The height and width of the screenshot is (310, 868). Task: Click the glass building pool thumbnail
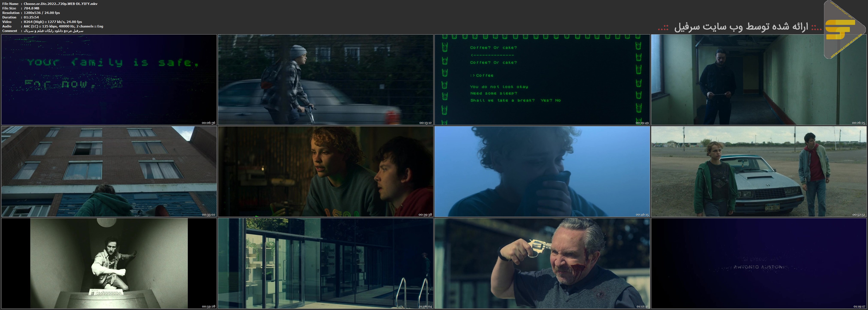coord(326,263)
